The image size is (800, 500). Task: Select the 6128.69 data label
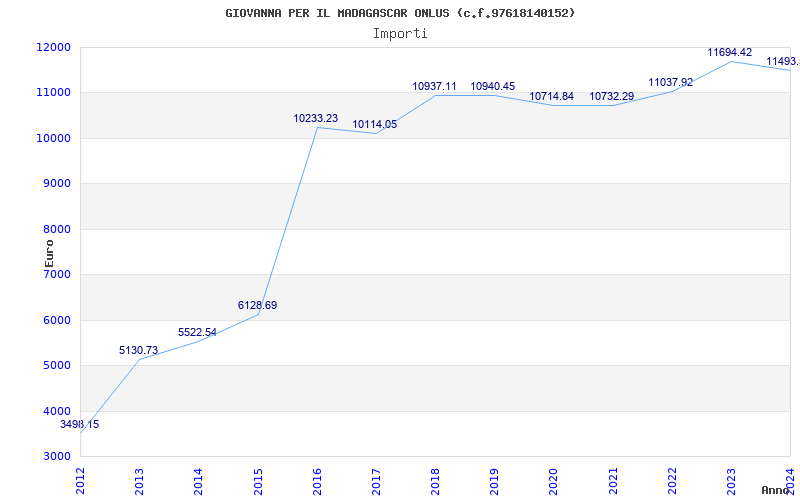(257, 305)
